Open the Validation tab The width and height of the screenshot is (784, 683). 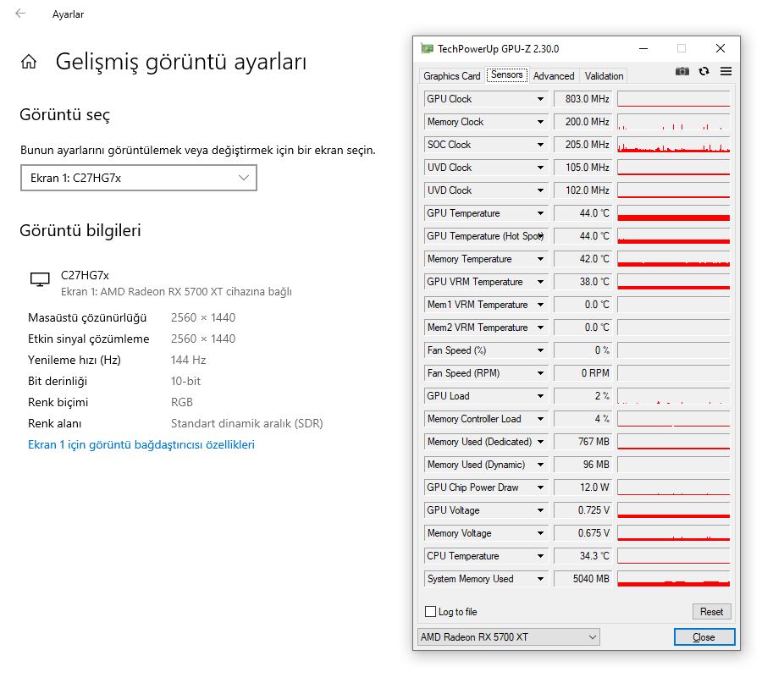604,76
